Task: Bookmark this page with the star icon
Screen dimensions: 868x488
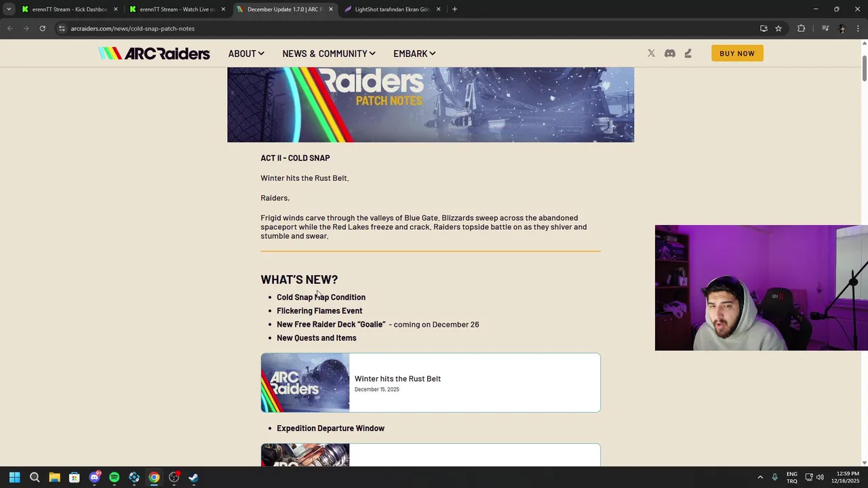Action: point(778,28)
